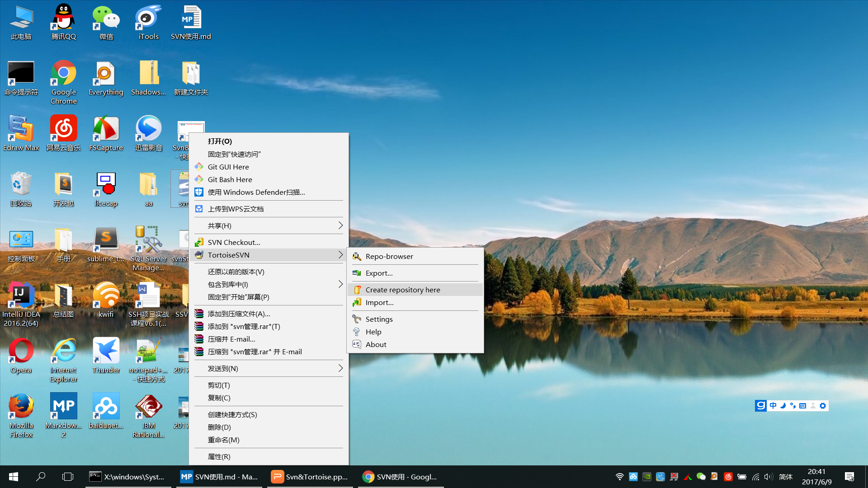
Task: Open Repo-browser from TortoiseSVN submenu
Action: click(x=415, y=256)
